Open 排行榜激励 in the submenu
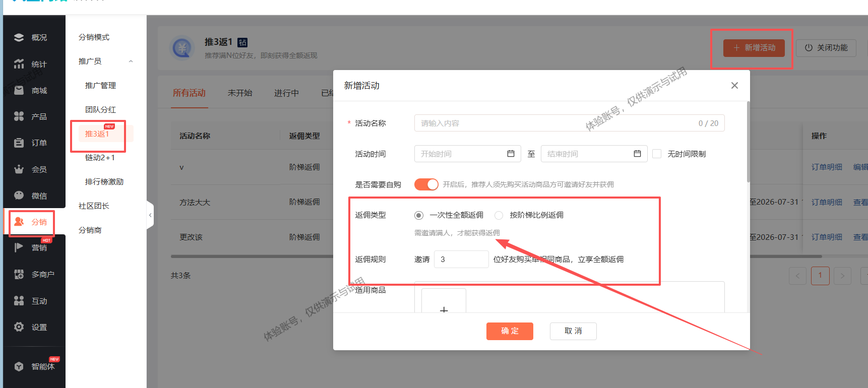 104,182
